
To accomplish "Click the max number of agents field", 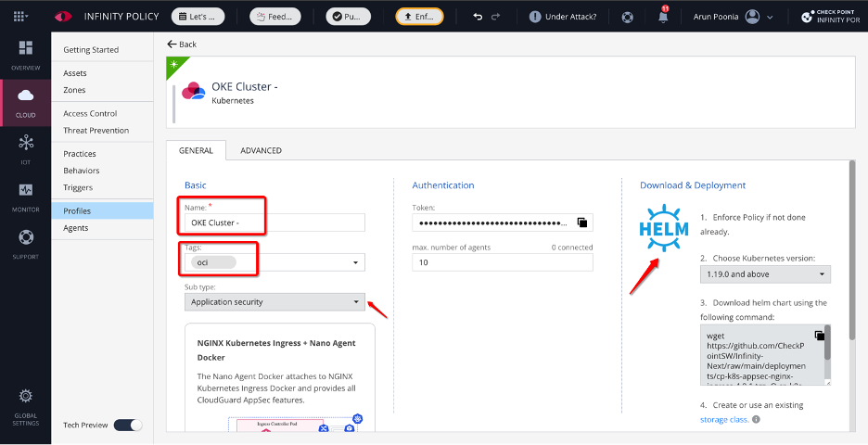I will pos(502,262).
